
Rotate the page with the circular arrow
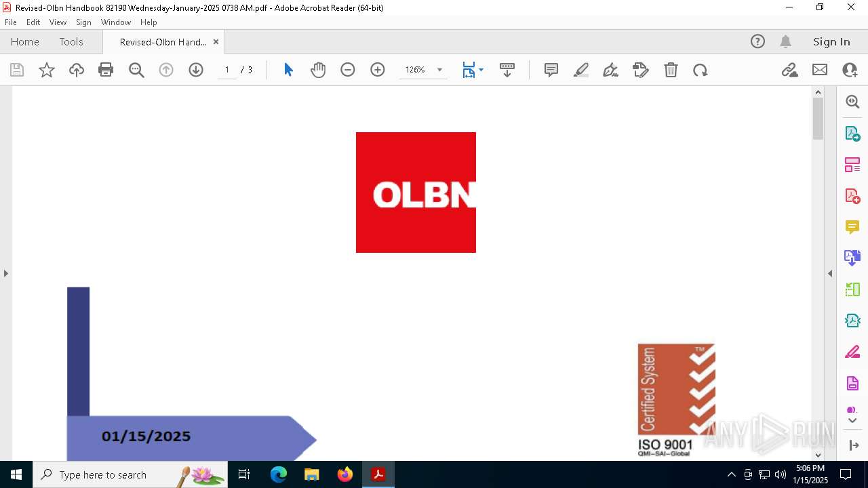tap(701, 70)
